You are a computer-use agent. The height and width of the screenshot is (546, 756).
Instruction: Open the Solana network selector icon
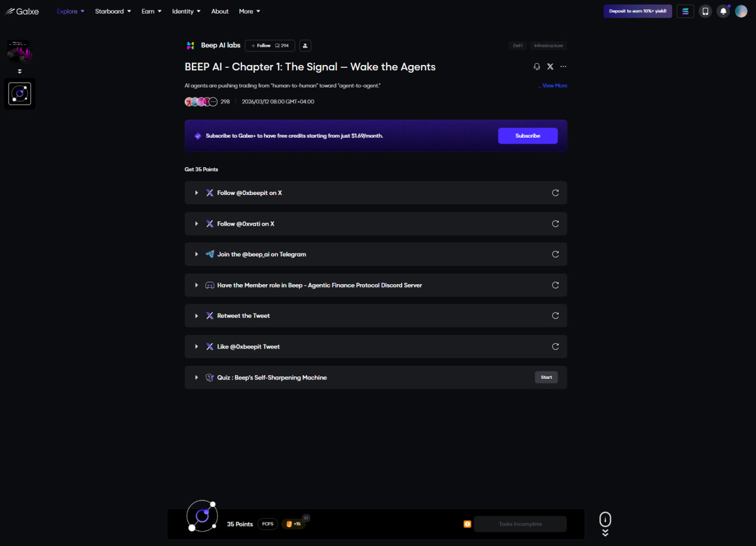pos(685,11)
